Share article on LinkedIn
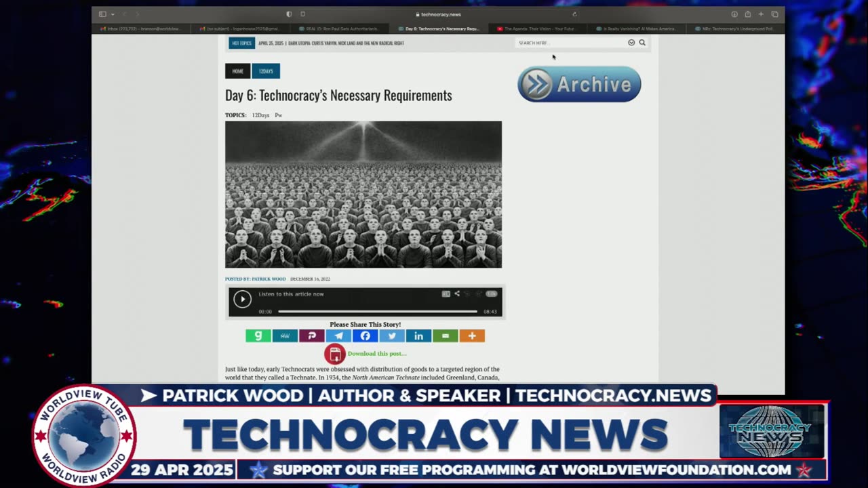868x488 pixels. click(x=418, y=336)
